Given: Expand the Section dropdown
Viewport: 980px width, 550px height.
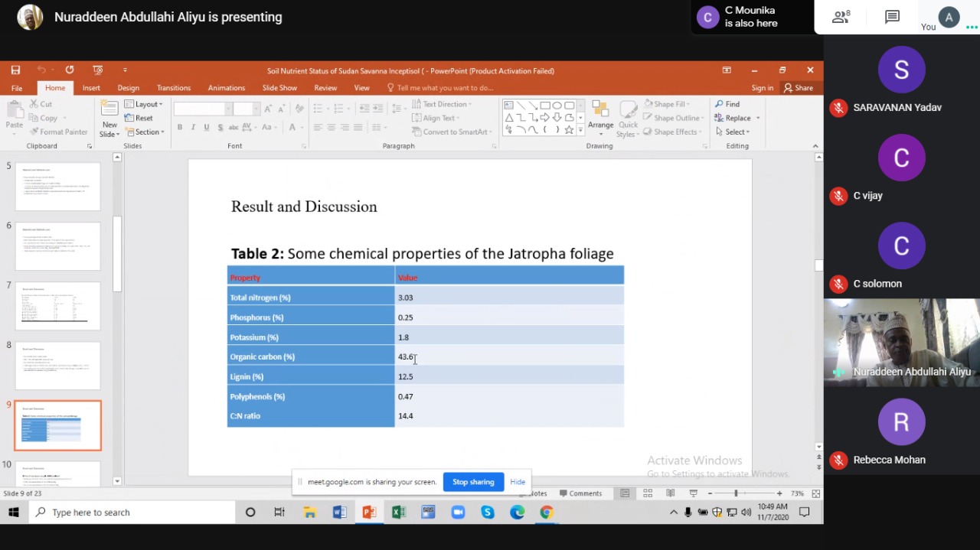Looking at the screenshot, I should [145, 132].
